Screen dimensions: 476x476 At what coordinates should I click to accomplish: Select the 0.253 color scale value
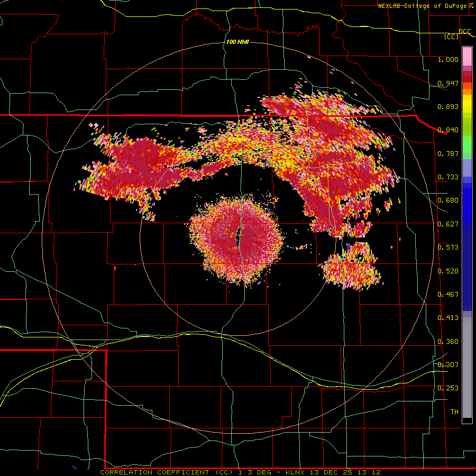[x=448, y=388]
